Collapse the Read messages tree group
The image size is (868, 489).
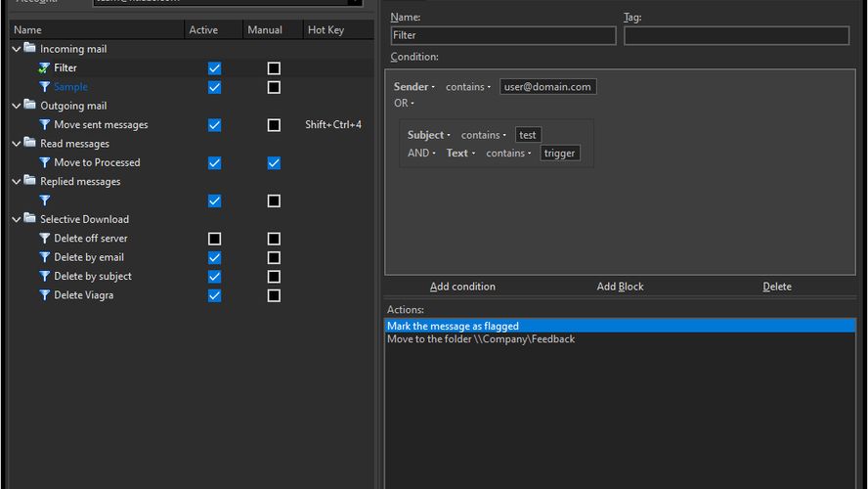click(x=17, y=144)
